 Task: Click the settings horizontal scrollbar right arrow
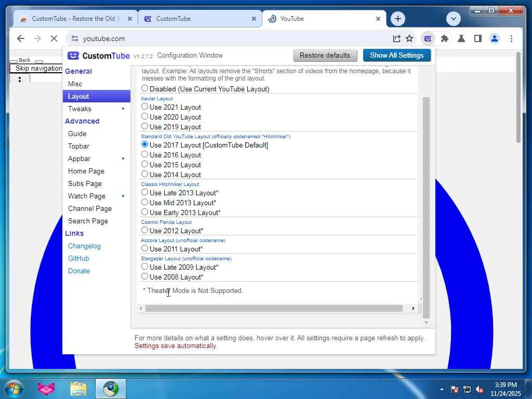click(413, 309)
